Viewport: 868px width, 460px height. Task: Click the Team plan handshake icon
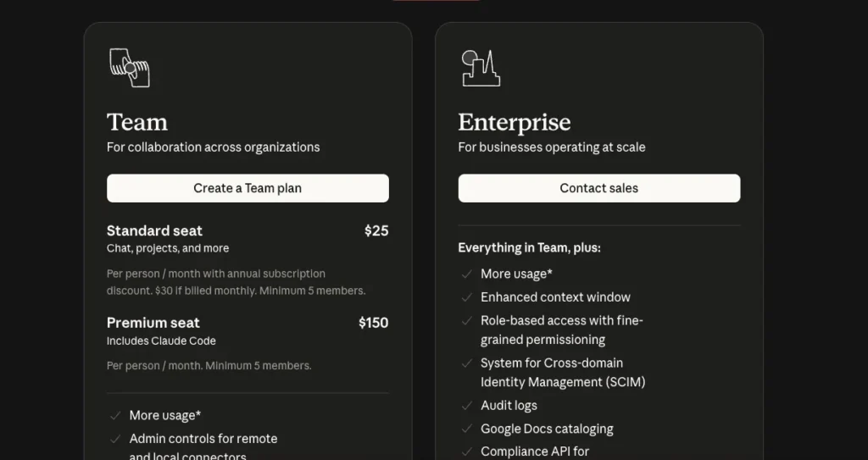coord(129,67)
